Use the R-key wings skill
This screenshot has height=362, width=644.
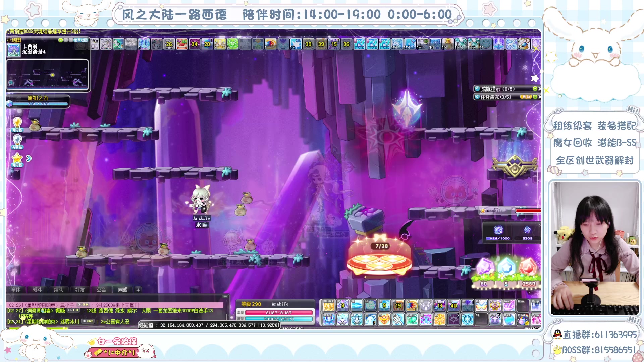pyautogui.click(x=481, y=305)
